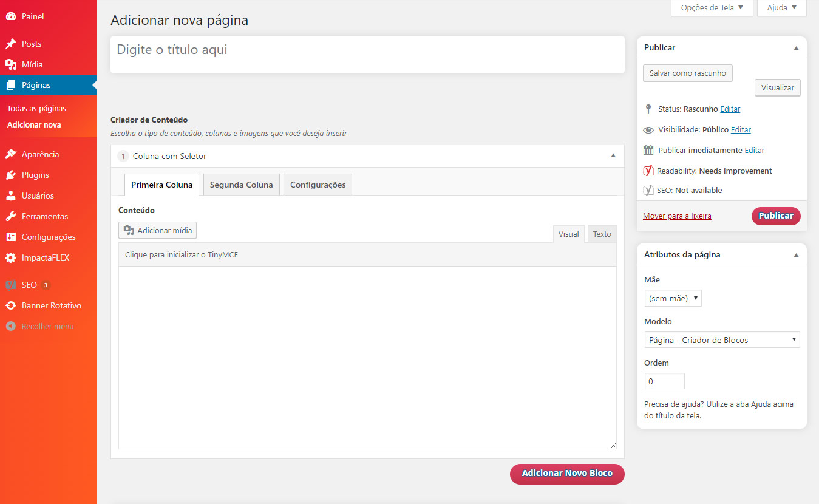Open the Opções de Tela dropdown
Screen dimensions: 819x504
712,8
